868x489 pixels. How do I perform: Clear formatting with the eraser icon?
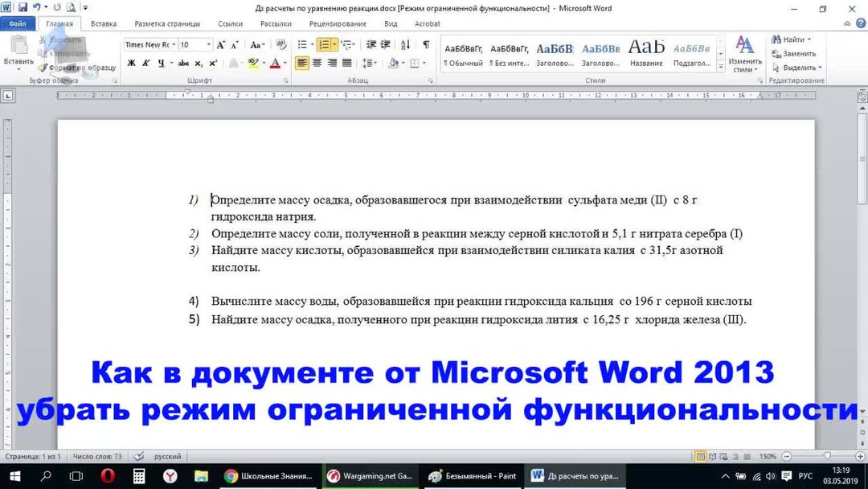281,45
